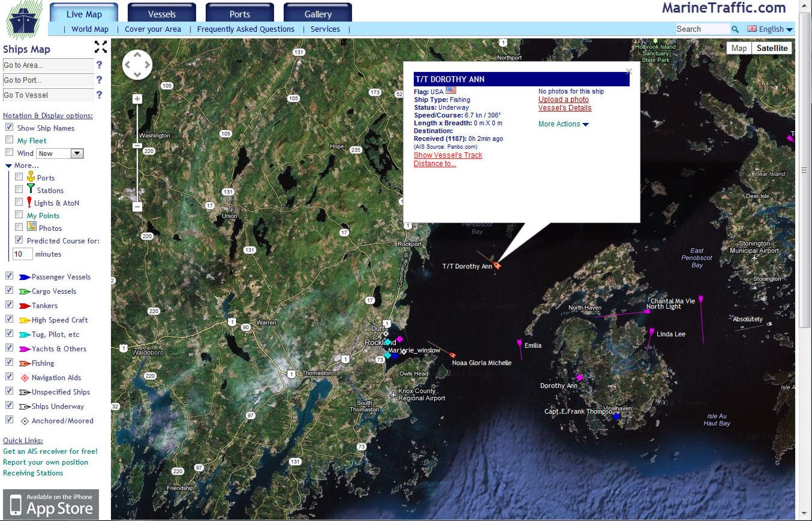Click the Stations antenna icon
Image resolution: width=812 pixels, height=521 pixels.
[31, 189]
